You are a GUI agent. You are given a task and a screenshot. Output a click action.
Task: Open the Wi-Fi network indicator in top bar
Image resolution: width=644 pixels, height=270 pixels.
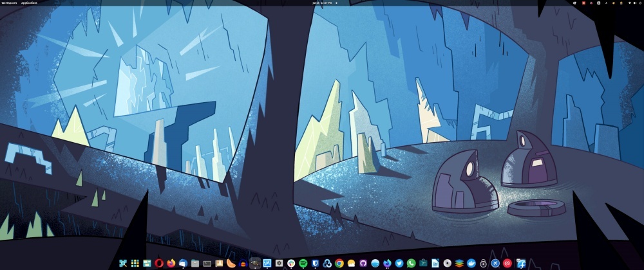(630, 3)
